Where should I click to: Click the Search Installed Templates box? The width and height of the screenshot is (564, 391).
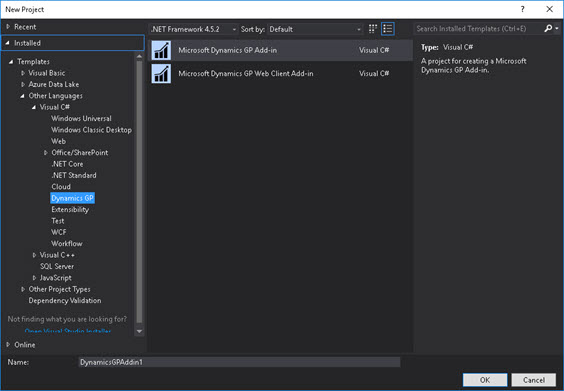478,29
